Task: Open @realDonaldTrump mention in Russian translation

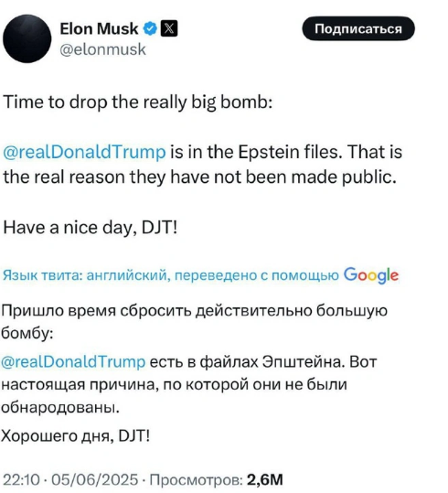Action: [73, 362]
